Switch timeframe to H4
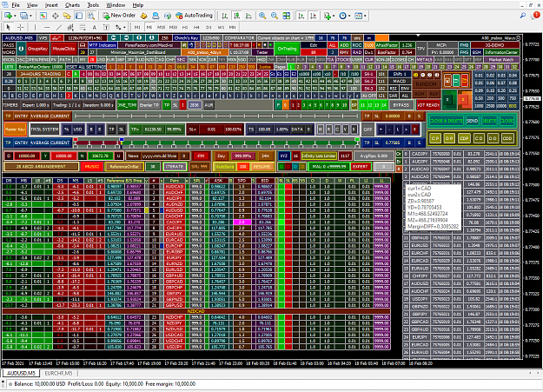The image size is (543, 392). point(196,27)
